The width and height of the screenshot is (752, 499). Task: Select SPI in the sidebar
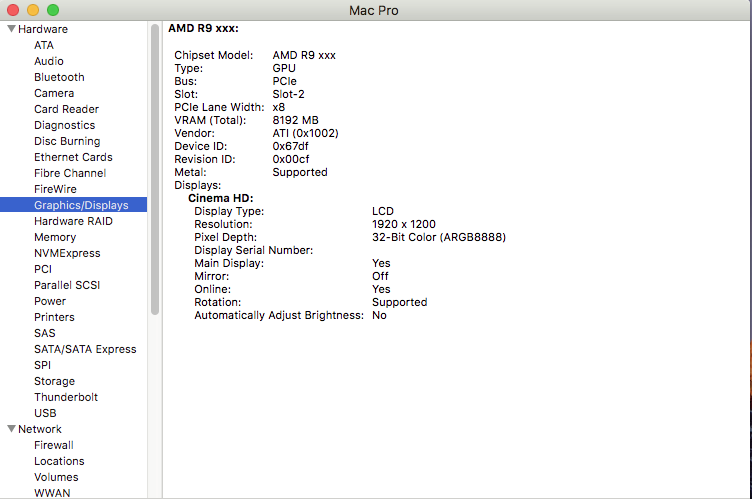pos(42,365)
